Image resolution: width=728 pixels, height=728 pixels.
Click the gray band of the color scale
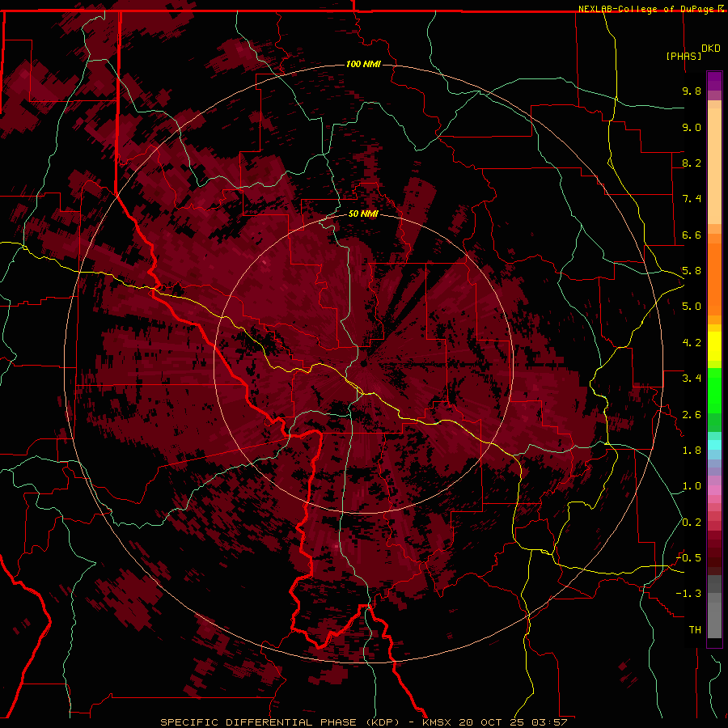[x=714, y=606]
